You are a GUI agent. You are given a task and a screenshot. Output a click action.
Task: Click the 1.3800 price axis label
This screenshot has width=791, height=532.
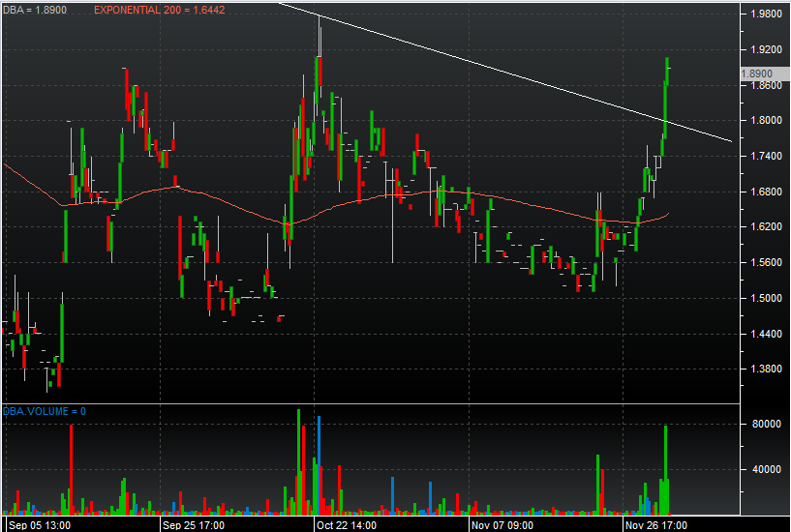[766, 369]
